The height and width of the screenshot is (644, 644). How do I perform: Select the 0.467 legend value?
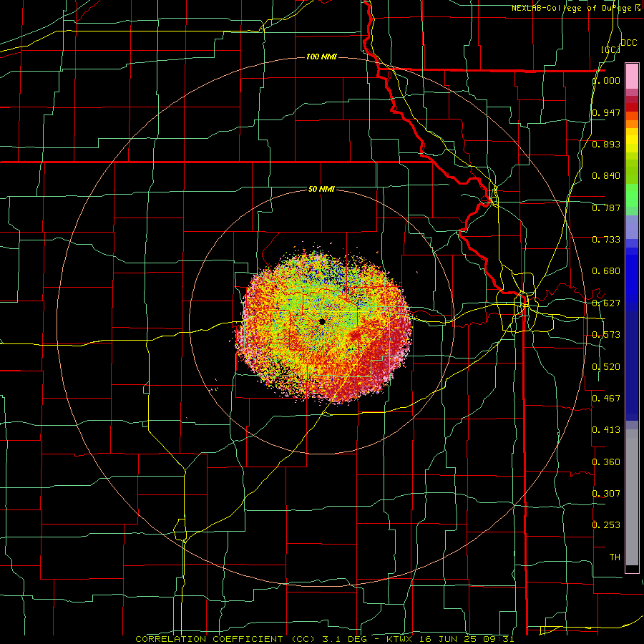(x=606, y=398)
